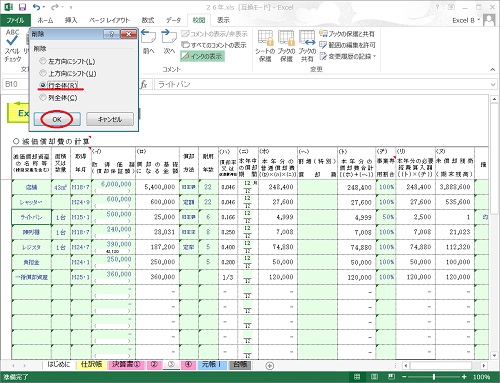Click ブックの保護と共有
Viewport: 500px width, 383px height.
click(347, 34)
